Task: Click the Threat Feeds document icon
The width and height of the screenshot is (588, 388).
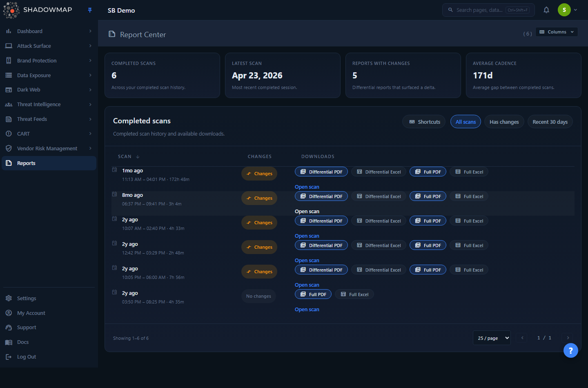Action: [9, 119]
